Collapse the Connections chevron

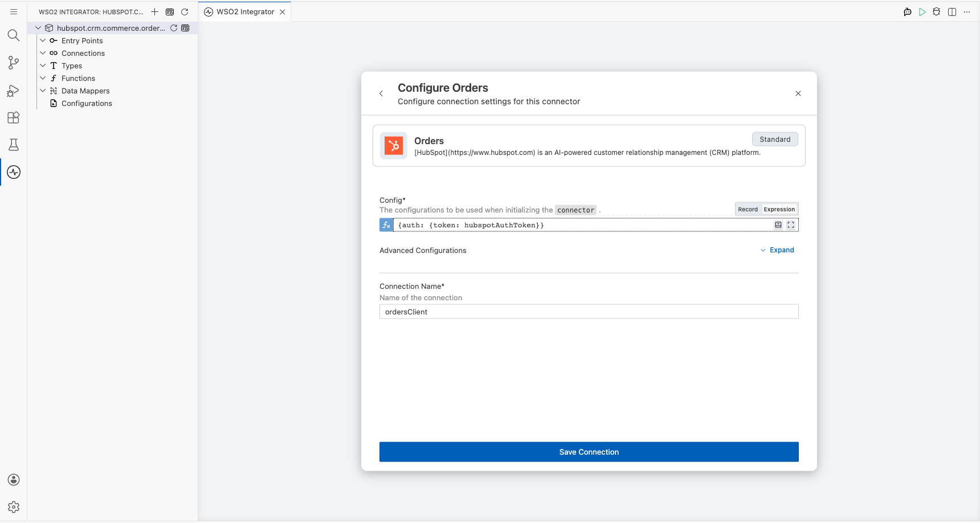43,53
